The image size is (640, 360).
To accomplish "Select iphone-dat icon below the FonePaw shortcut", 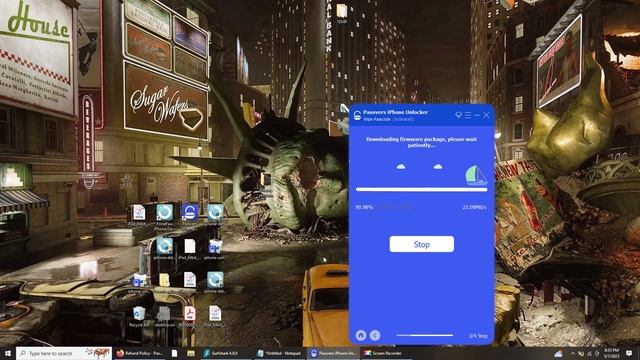I will (164, 249).
